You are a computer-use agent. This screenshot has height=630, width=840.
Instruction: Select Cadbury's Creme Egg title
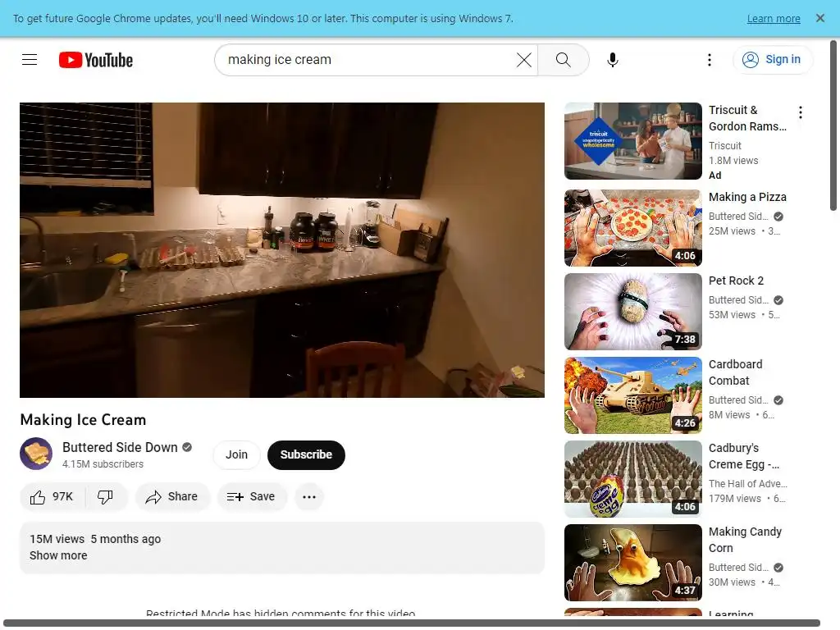pyautogui.click(x=744, y=456)
